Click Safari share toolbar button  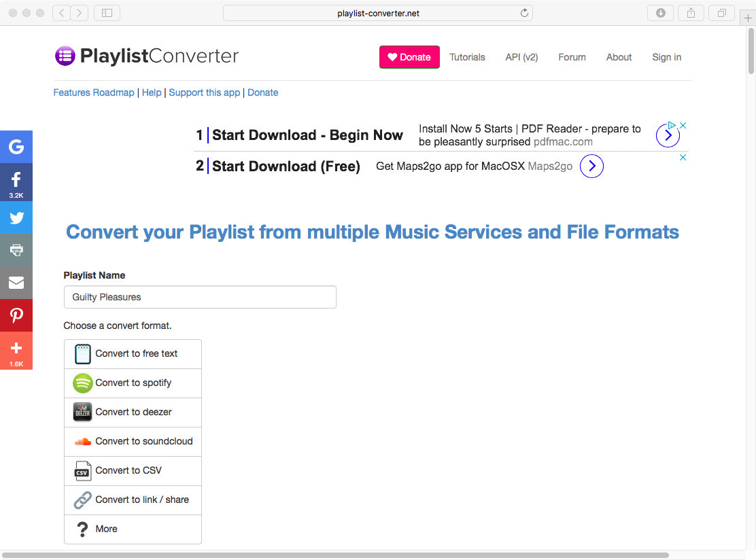691,13
